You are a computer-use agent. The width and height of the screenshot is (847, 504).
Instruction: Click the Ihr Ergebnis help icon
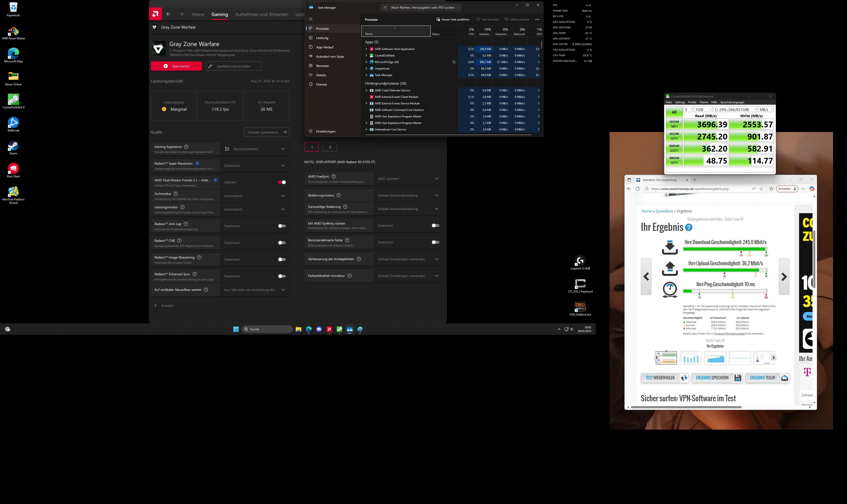pyautogui.click(x=689, y=228)
